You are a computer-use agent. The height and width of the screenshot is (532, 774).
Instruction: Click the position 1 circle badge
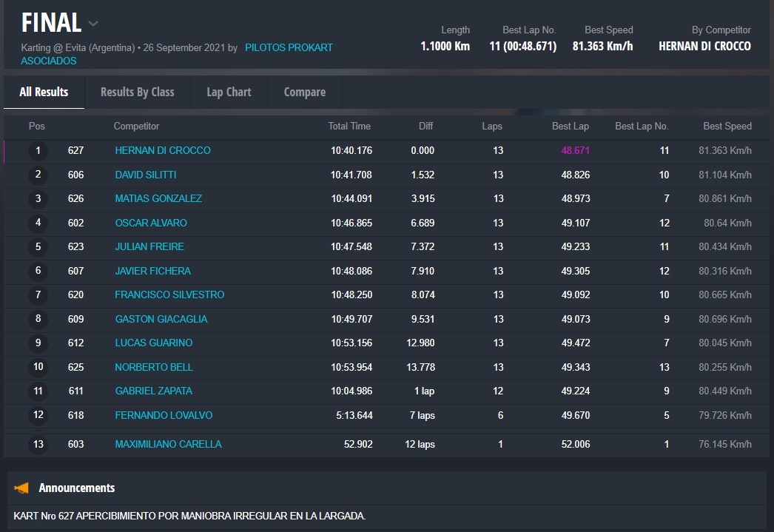(38, 151)
